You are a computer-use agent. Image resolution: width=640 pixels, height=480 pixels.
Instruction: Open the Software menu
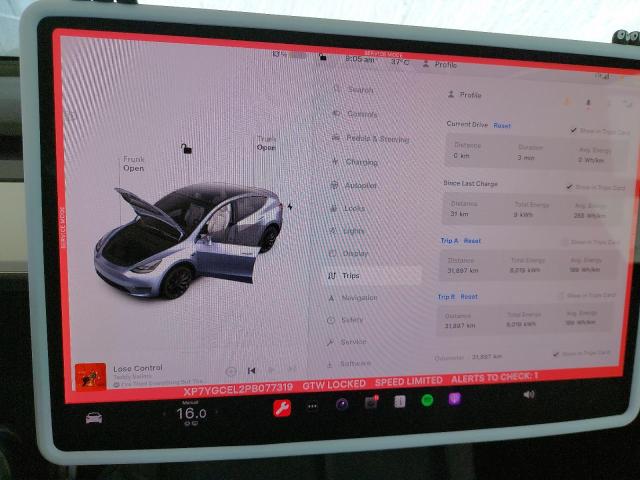click(x=349, y=363)
